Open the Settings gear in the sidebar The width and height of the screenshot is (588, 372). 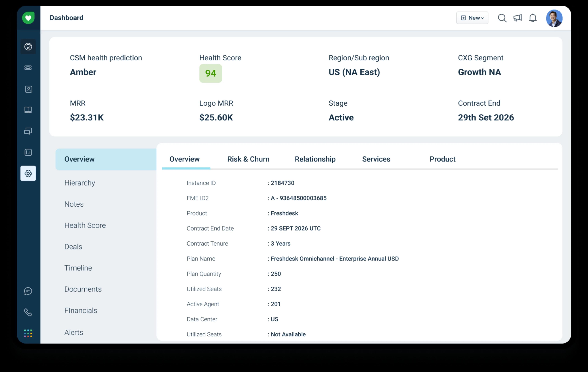coord(28,173)
